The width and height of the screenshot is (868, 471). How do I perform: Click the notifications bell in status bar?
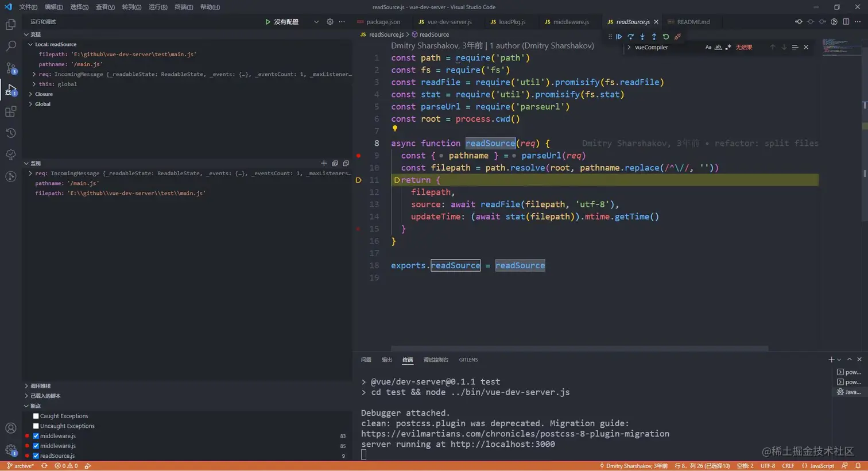(x=858, y=466)
